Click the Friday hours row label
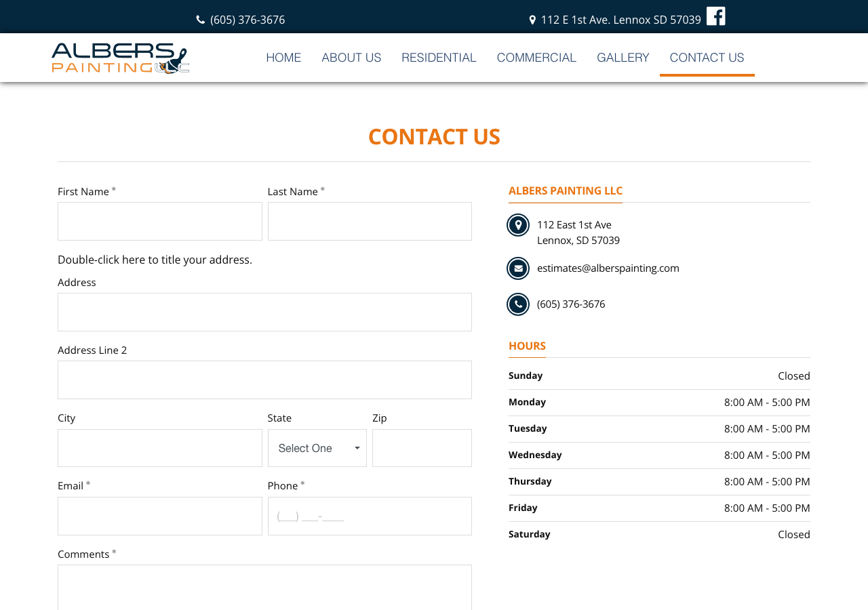The width and height of the screenshot is (868, 610). click(x=523, y=508)
